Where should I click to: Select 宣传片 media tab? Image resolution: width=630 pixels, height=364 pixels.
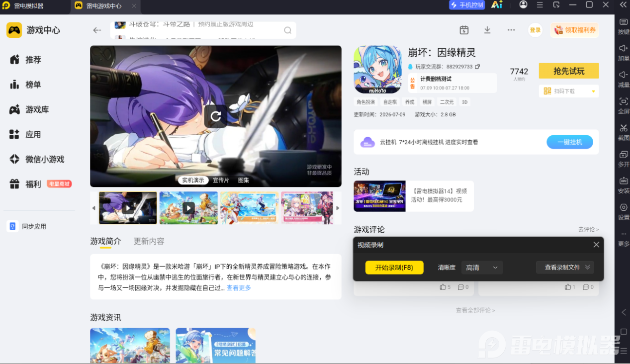point(221,180)
